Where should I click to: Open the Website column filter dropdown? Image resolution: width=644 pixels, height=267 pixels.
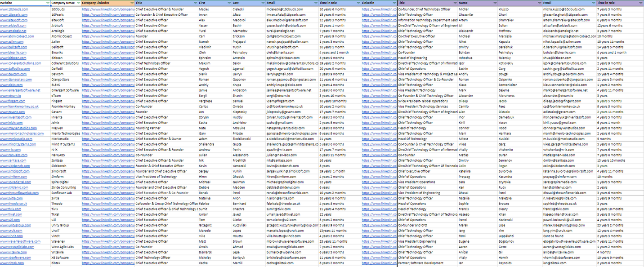(48, 3)
